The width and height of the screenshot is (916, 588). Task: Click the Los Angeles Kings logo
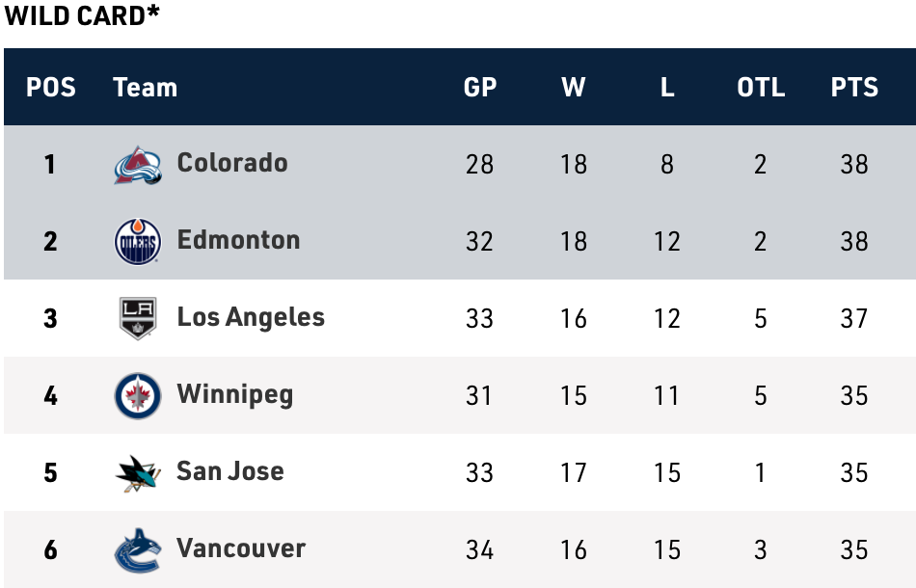point(137,318)
